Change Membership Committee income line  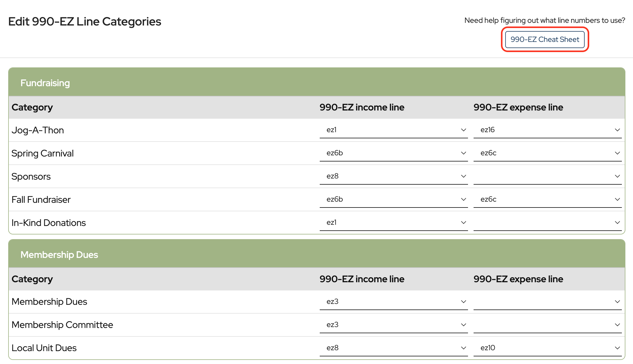(393, 325)
